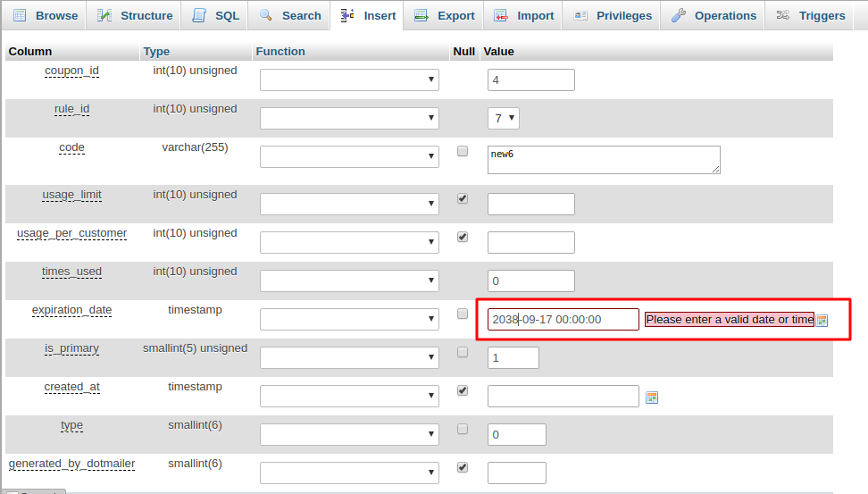868x494 pixels.
Task: Uncheck Null for usage_per_customer
Action: point(463,237)
